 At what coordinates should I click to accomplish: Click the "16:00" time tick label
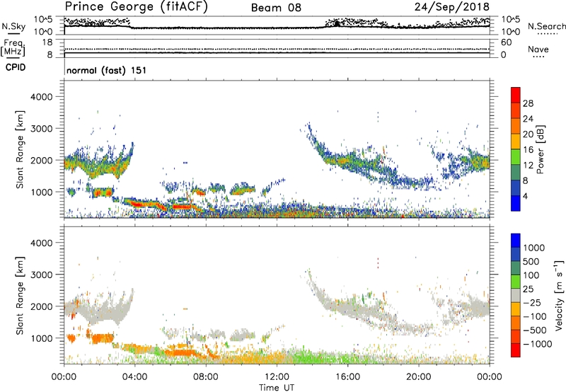coord(347,377)
